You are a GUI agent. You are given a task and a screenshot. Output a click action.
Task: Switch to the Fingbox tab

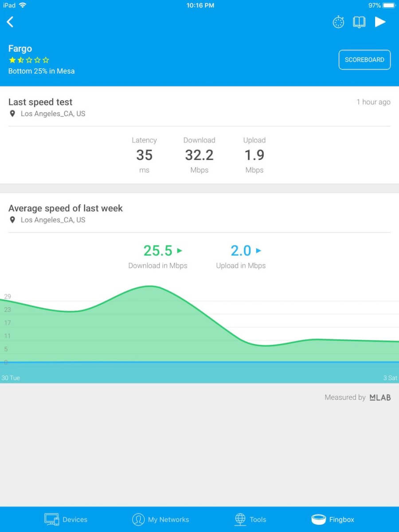[x=333, y=519]
